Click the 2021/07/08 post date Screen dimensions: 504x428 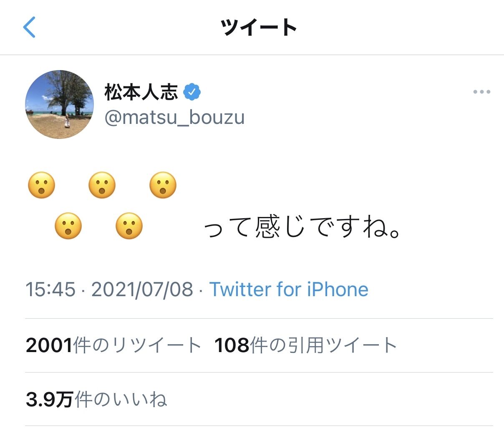(142, 289)
